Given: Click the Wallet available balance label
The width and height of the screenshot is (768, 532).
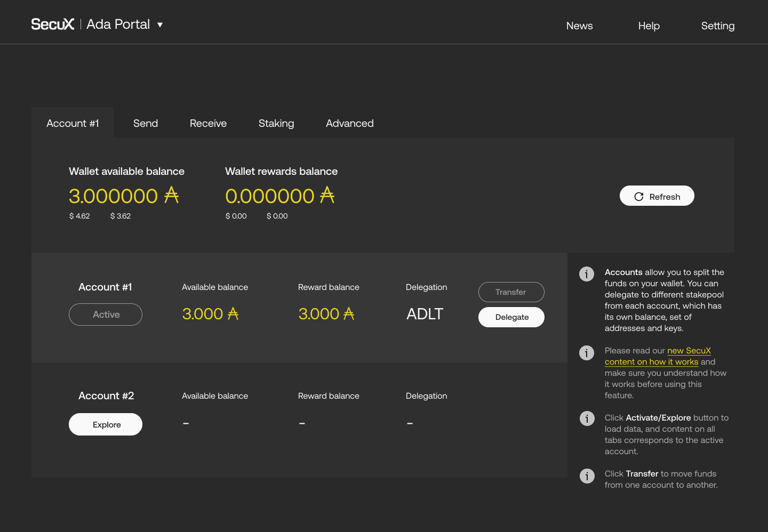Looking at the screenshot, I should pos(126,171).
